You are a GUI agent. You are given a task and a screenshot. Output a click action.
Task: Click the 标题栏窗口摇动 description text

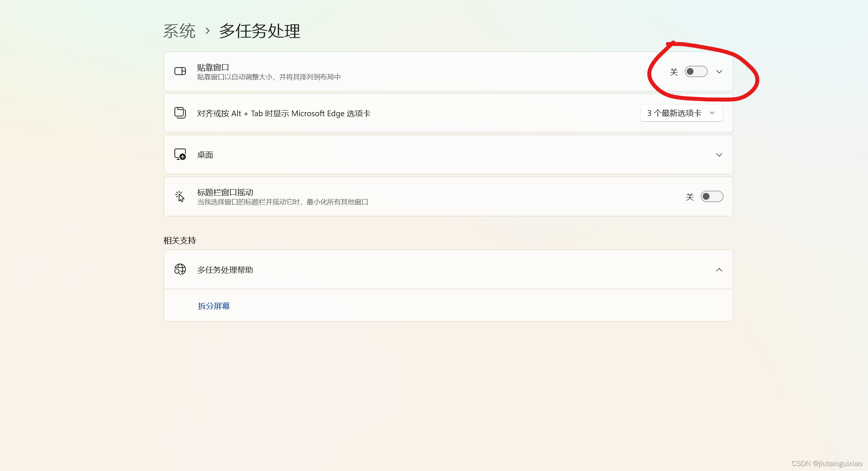pyautogui.click(x=282, y=202)
